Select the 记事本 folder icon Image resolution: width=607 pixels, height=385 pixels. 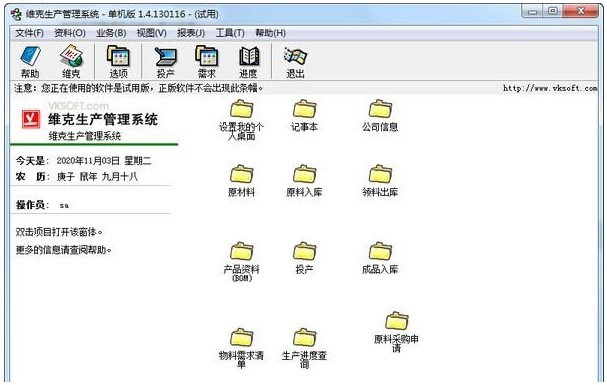pyautogui.click(x=304, y=109)
